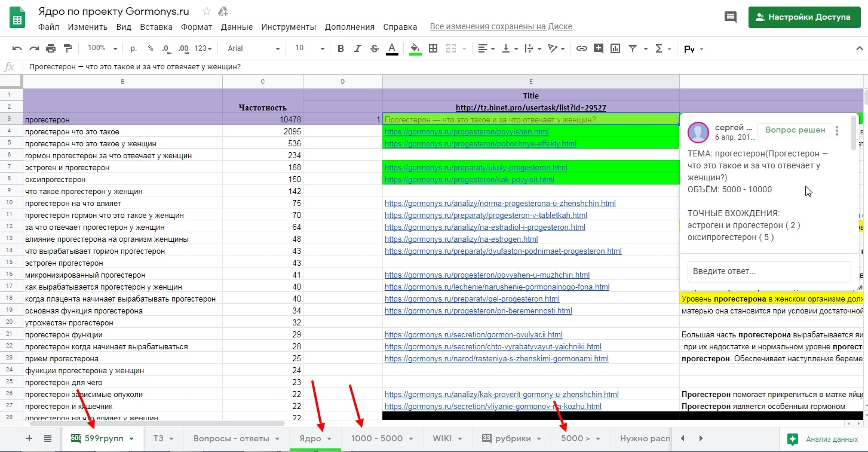Open the comment's three-dot menu
This screenshot has height=452, width=868.
tap(837, 131)
